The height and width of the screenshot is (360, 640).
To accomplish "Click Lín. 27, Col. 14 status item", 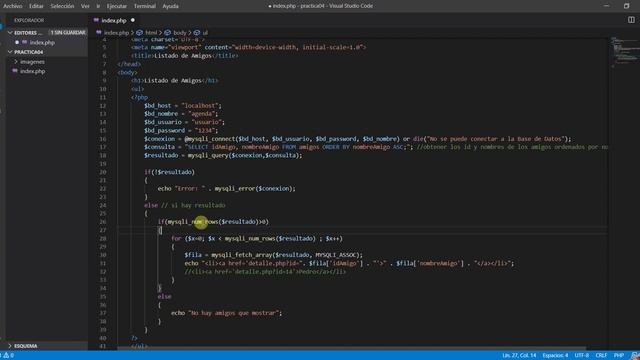I will click(x=519, y=356).
